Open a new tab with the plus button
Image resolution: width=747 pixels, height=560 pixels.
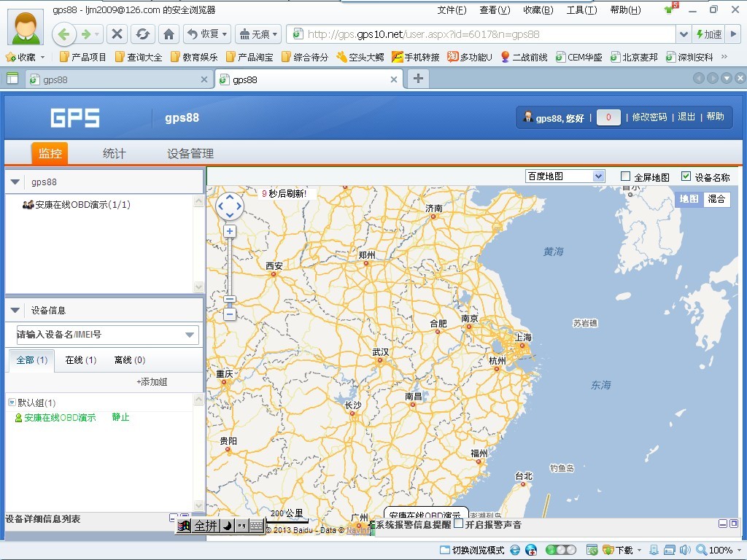click(x=418, y=79)
